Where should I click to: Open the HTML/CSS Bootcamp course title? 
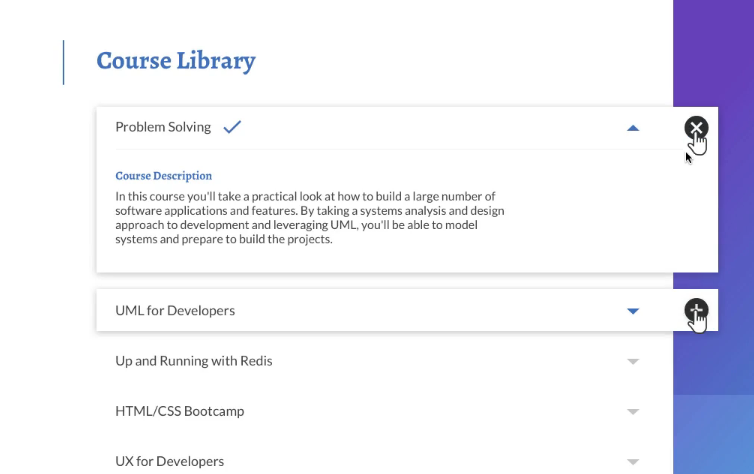click(x=179, y=411)
